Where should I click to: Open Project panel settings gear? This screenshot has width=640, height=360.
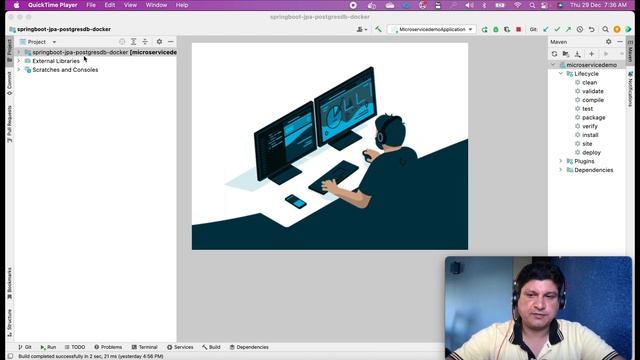click(x=159, y=42)
